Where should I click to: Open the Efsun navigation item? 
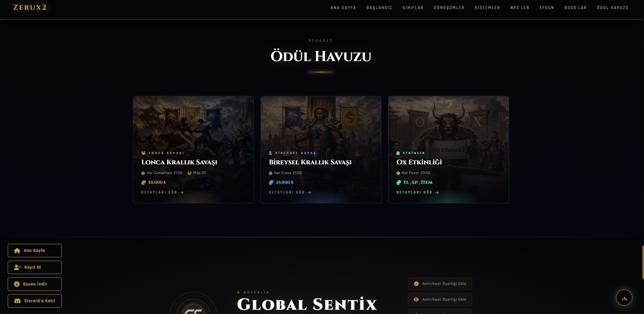click(x=547, y=8)
